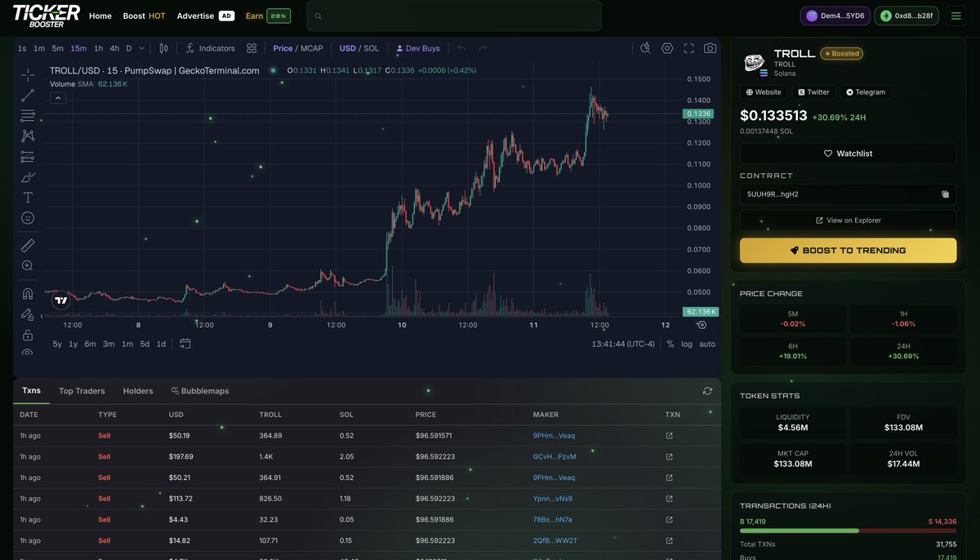Copy the contract address
Image resolution: width=980 pixels, height=560 pixels.
pyautogui.click(x=945, y=194)
